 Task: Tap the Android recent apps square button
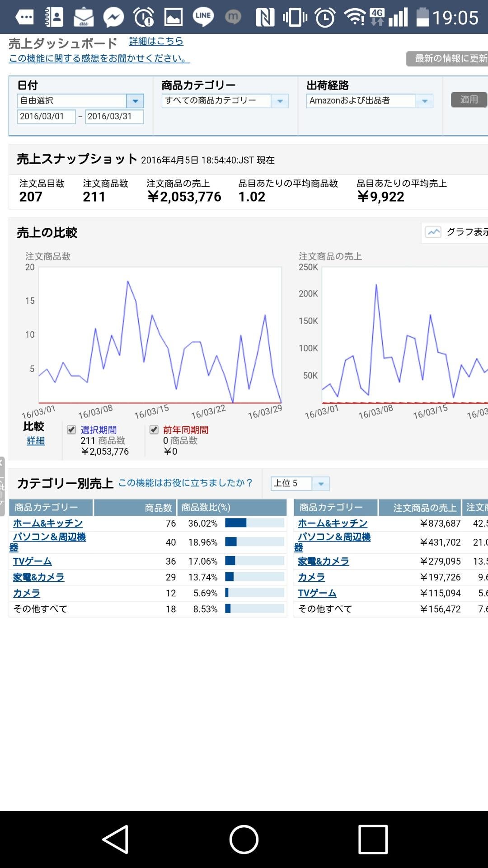click(373, 840)
